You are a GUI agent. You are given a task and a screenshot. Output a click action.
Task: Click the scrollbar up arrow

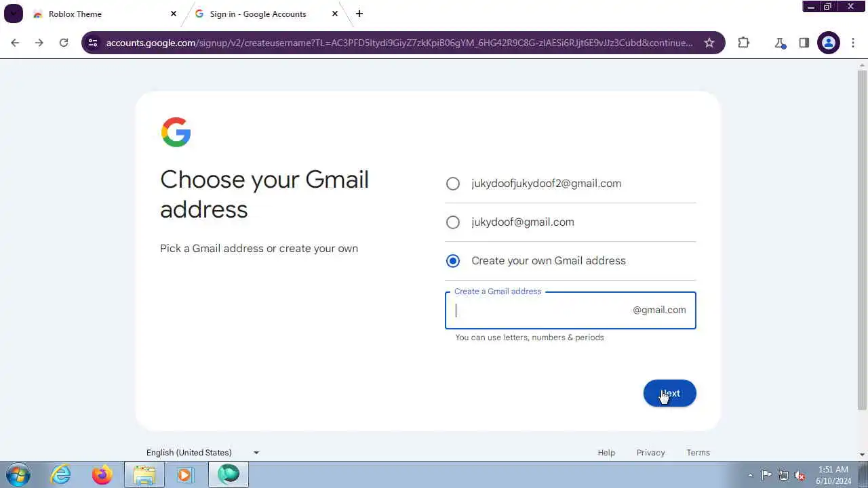[862, 64]
